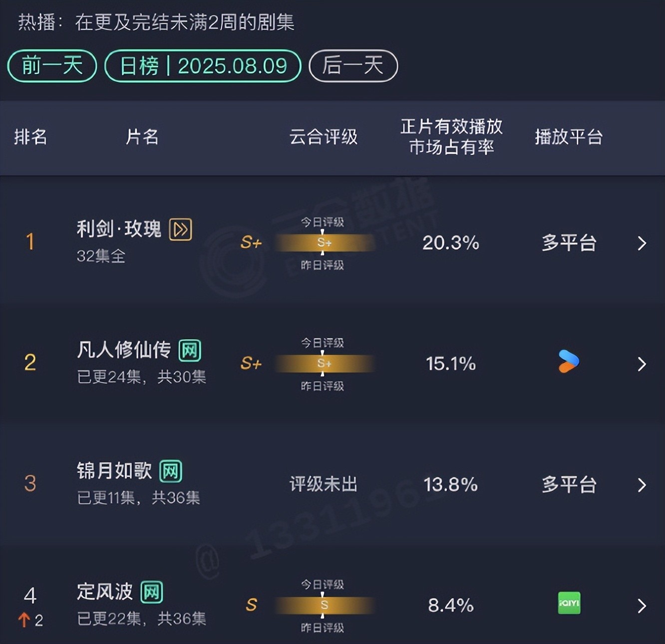This screenshot has height=644, width=665.
Task: Click the 网 badge beside 锦月如歌
Action: click(x=171, y=471)
